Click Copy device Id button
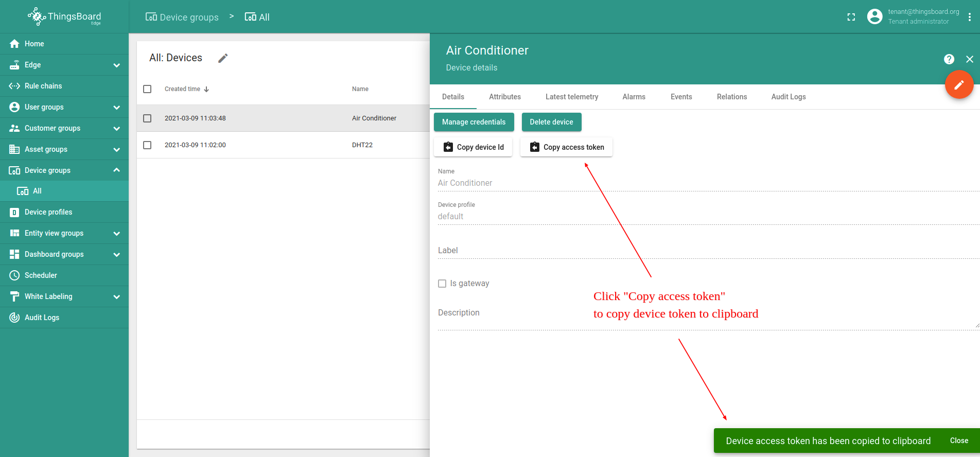Viewport: 980px width, 457px height. [473, 147]
